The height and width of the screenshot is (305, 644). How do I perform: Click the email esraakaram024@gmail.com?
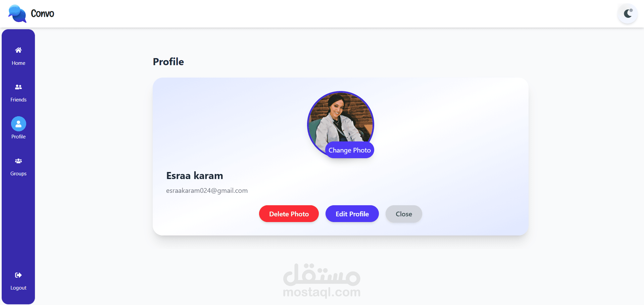pyautogui.click(x=207, y=190)
